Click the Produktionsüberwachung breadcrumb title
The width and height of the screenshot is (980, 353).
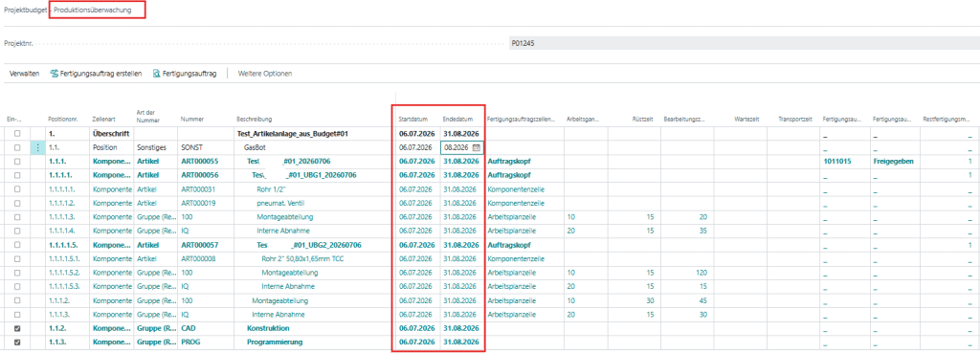click(x=93, y=11)
